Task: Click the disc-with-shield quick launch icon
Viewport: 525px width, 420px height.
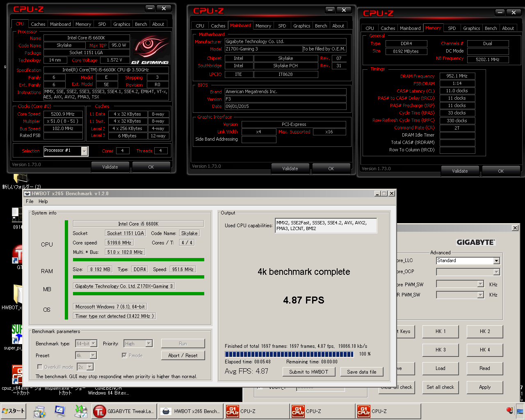Action: (39, 411)
